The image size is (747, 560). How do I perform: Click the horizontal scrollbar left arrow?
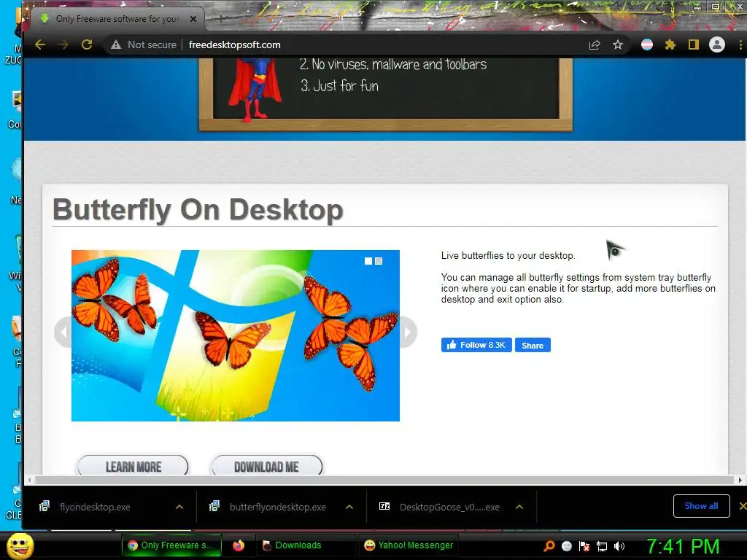[29, 480]
